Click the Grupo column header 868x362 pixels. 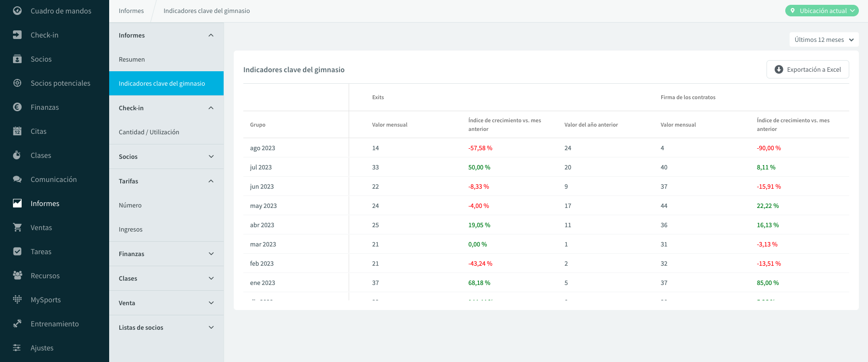(x=258, y=125)
